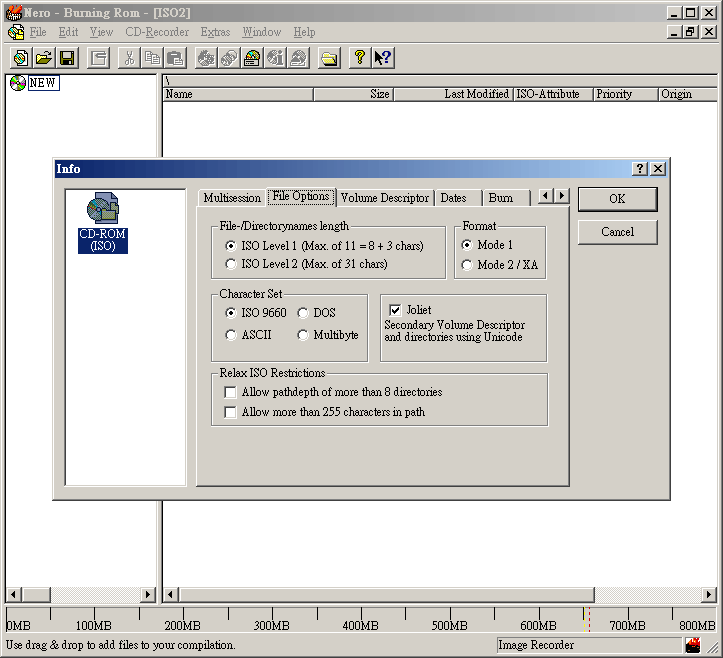Switch to the Multisession tab
The height and width of the screenshot is (658, 723).
[x=232, y=198]
